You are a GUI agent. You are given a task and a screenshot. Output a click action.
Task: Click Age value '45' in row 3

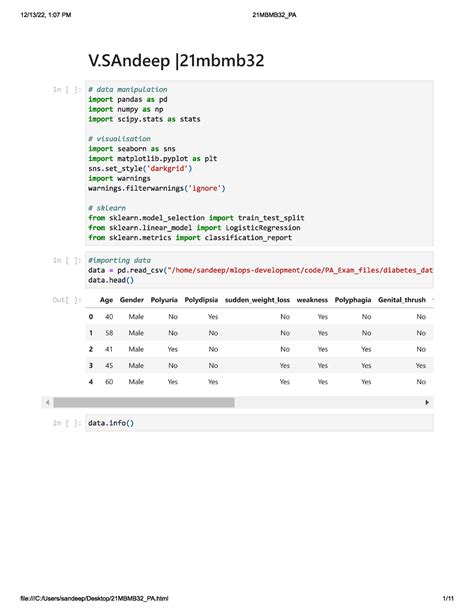click(x=109, y=366)
